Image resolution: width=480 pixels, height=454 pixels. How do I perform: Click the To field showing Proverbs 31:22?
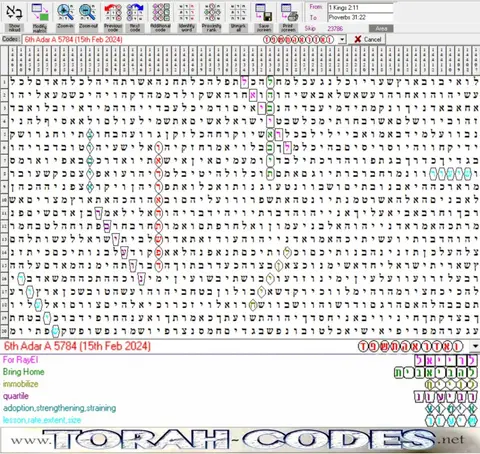[360, 17]
